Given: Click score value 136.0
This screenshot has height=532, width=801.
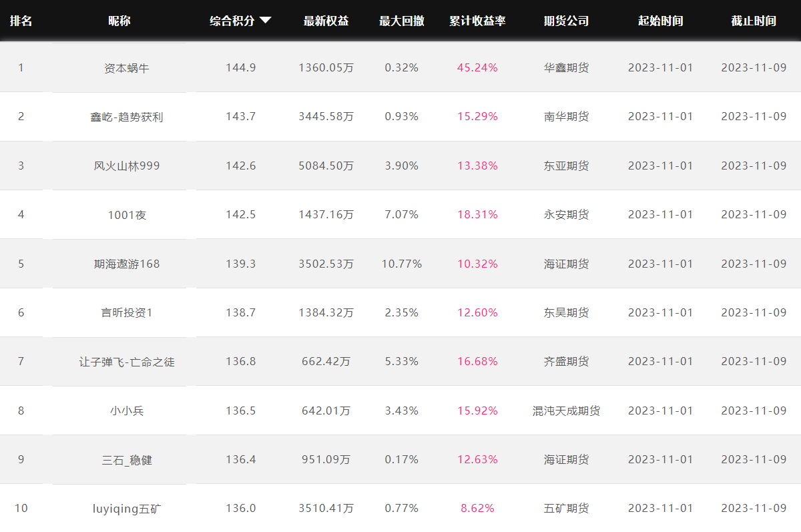Looking at the screenshot, I should [x=240, y=508].
